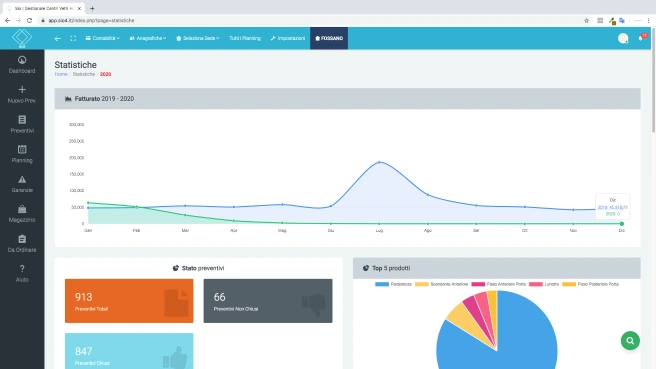This screenshot has width=656, height=369.
Task: Click the back arrow in the app header
Action: [x=57, y=38]
